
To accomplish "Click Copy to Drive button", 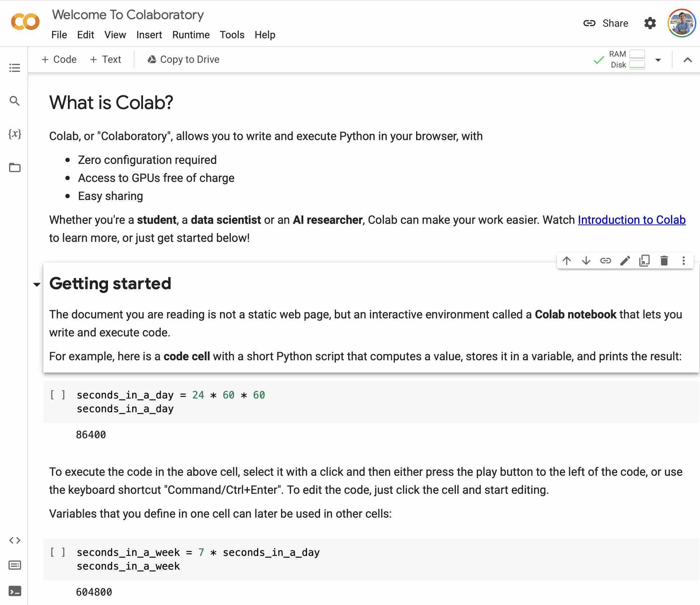I will (183, 59).
